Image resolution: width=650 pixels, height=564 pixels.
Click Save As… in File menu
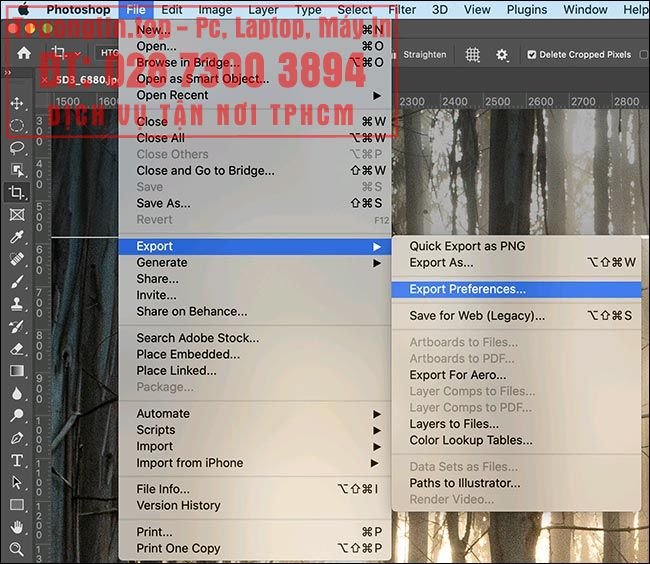pyautogui.click(x=255, y=203)
